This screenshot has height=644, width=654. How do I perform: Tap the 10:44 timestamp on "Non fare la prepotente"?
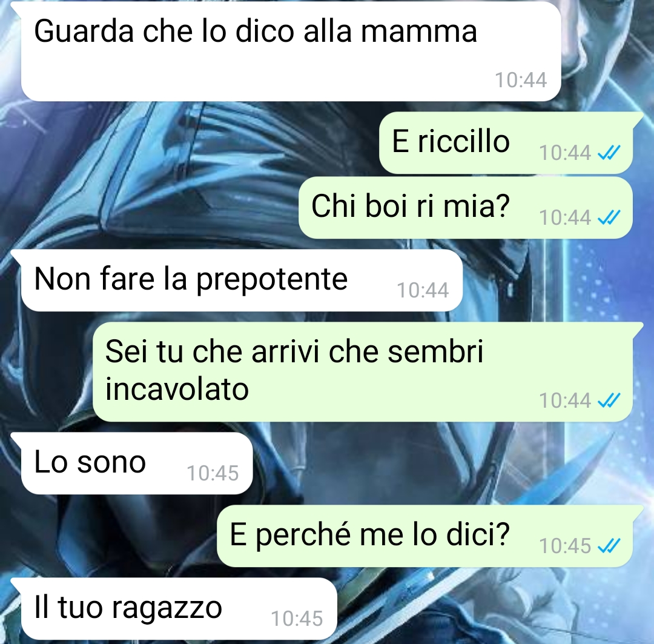tap(423, 290)
